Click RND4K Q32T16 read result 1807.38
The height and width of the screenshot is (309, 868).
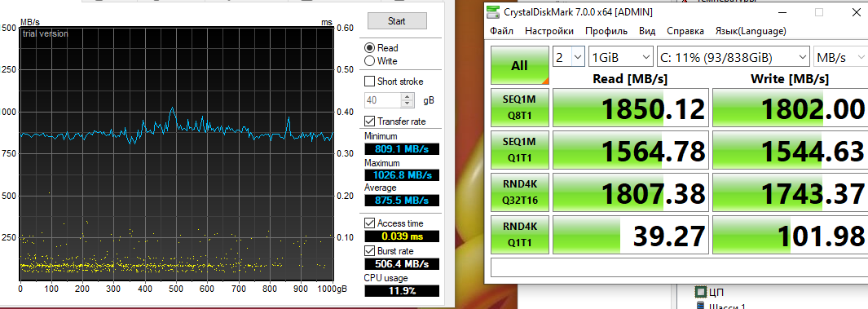coord(631,192)
